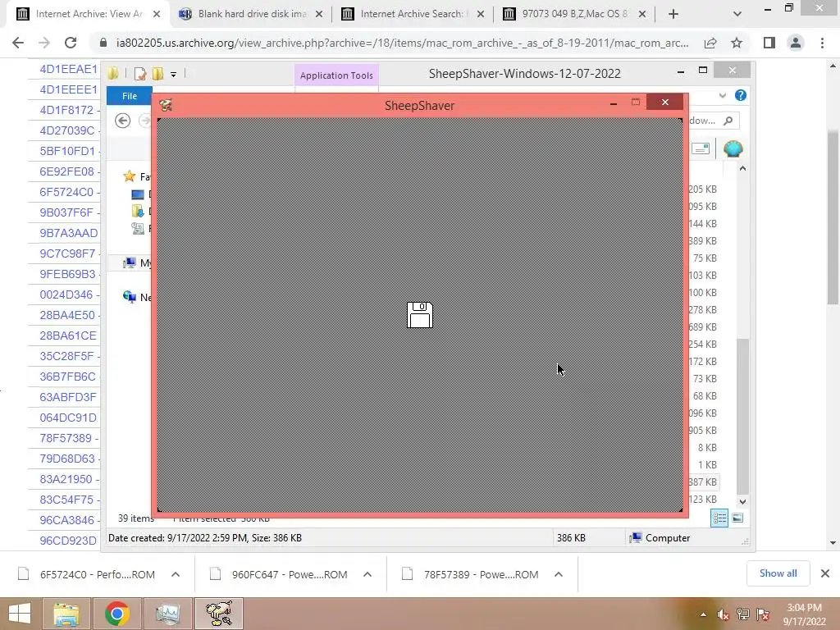Go back in Explorer window
840x630 pixels.
tap(123, 121)
